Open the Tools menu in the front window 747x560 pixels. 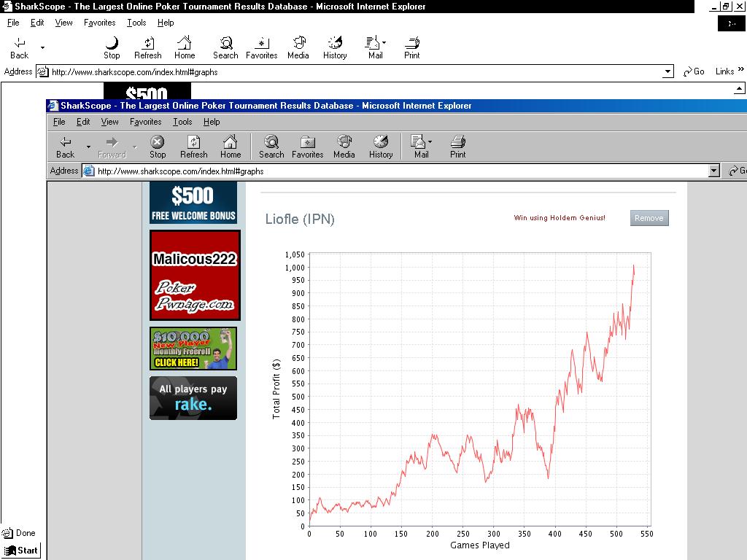tap(182, 122)
